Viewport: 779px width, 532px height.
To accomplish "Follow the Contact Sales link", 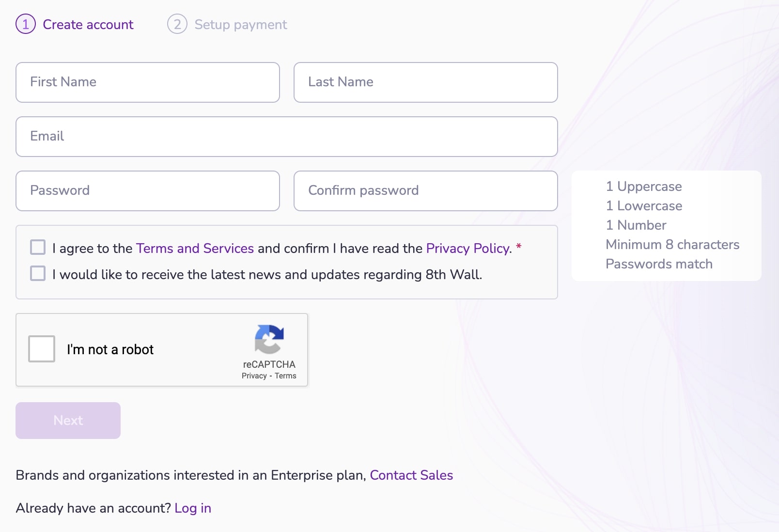I will click(411, 475).
